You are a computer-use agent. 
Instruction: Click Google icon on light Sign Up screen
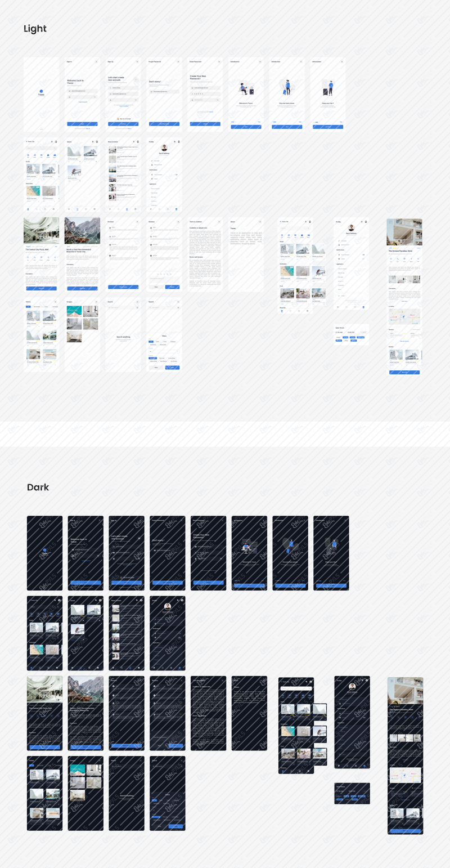118,119
